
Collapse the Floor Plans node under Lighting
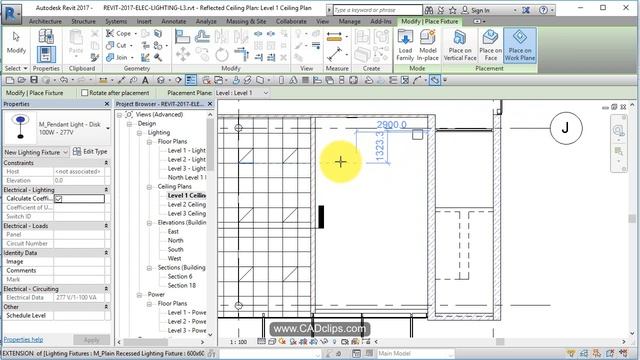point(149,142)
